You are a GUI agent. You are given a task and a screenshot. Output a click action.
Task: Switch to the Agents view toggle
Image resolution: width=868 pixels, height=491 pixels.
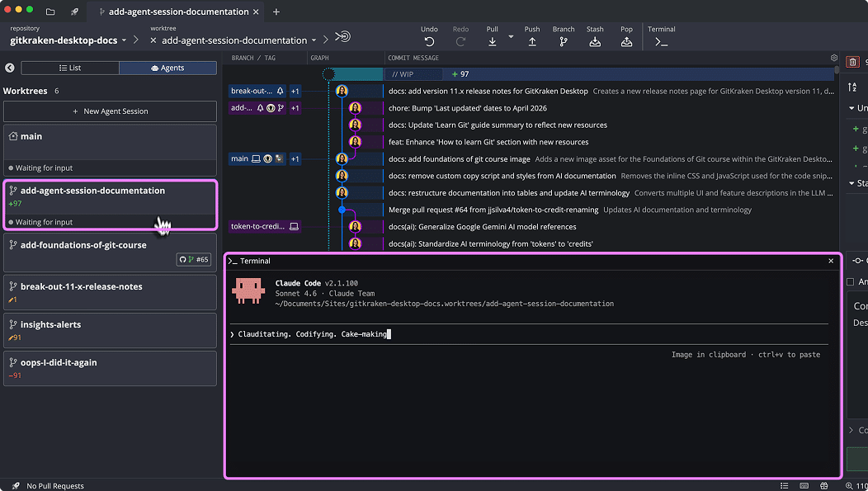point(167,68)
